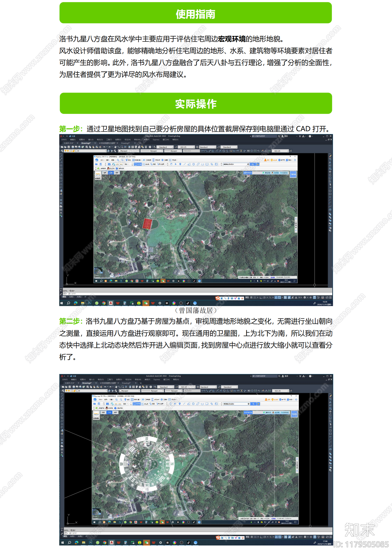392x554 pixels.
Task: Toggle ortho mode in step-one status bar
Action: pyautogui.click(x=261, y=297)
